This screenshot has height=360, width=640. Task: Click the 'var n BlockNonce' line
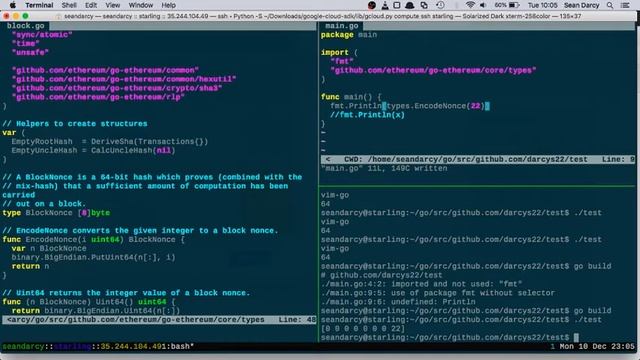pyautogui.click(x=49, y=249)
